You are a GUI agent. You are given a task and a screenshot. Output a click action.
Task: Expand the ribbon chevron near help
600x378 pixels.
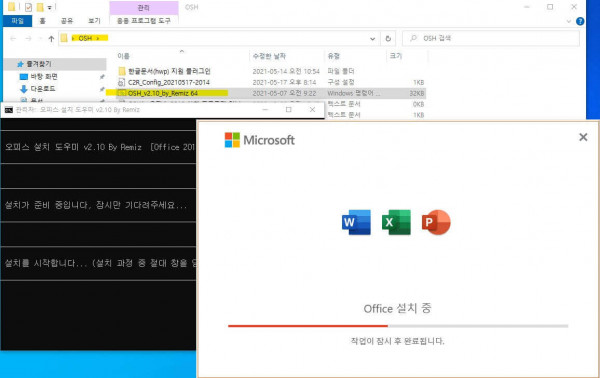[568, 21]
